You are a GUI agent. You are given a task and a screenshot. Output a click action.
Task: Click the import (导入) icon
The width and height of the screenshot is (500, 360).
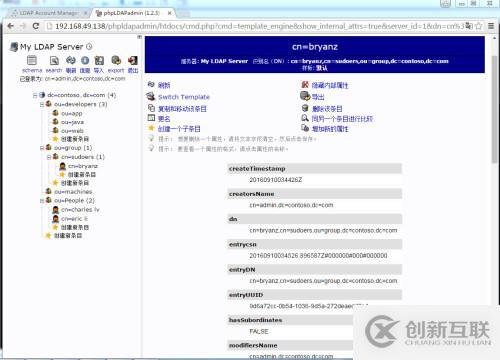[99, 60]
